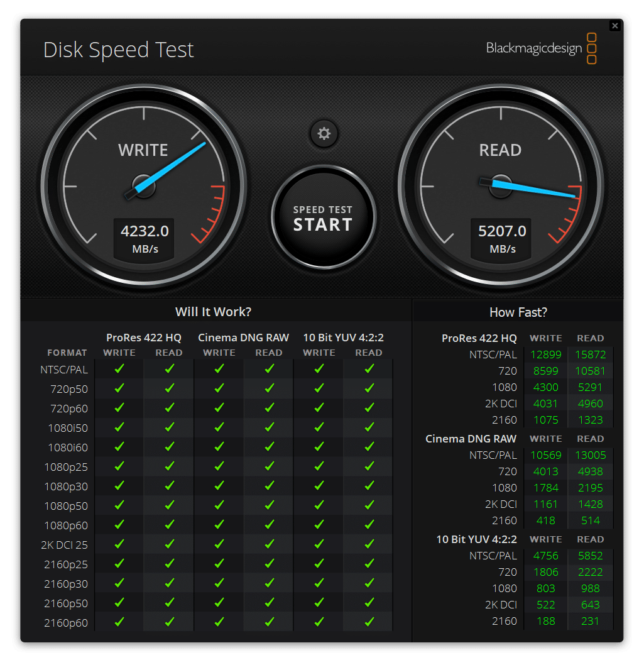
Task: Click 10 Bit YUV read checkmark for NTSC/PAL
Action: coord(369,368)
